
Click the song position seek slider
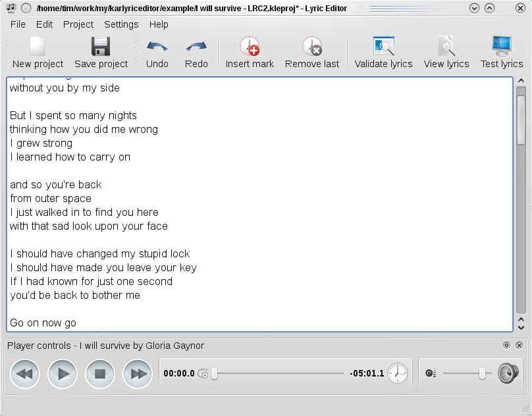278,374
